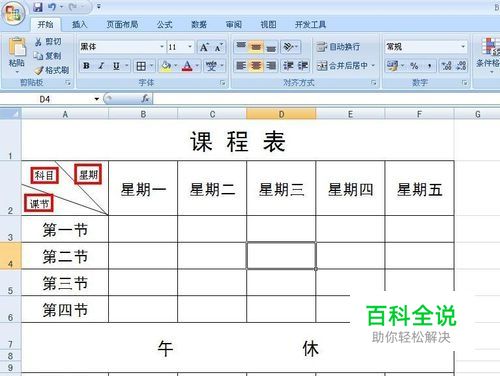This screenshot has width=500, height=376.
Task: Expand underline style dropdown arrow
Action: (x=127, y=66)
